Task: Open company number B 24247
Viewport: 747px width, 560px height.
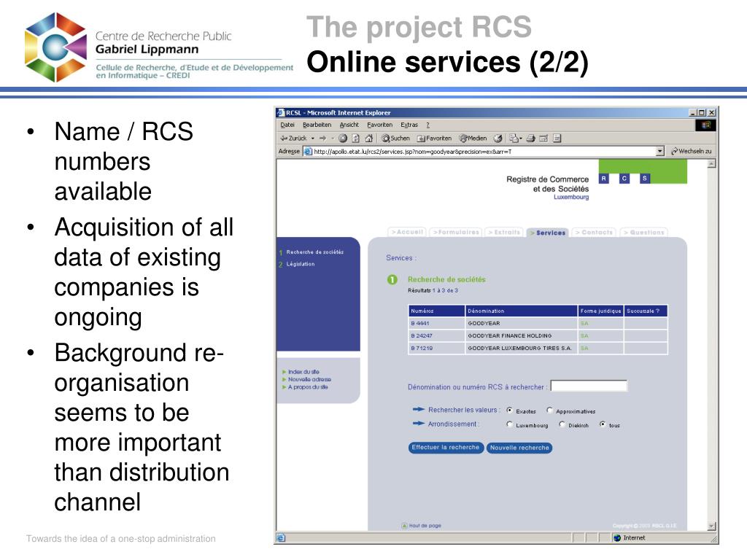Action: coord(421,335)
